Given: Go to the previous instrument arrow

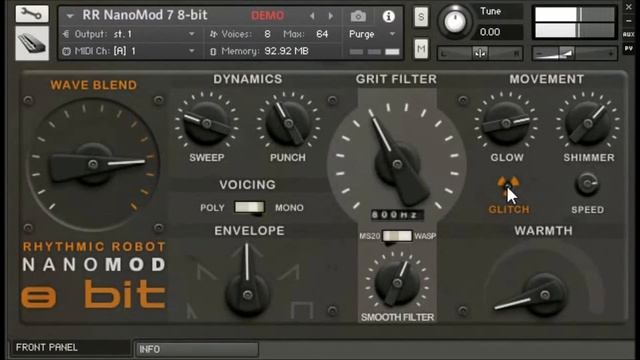Looking at the screenshot, I should pos(312,16).
